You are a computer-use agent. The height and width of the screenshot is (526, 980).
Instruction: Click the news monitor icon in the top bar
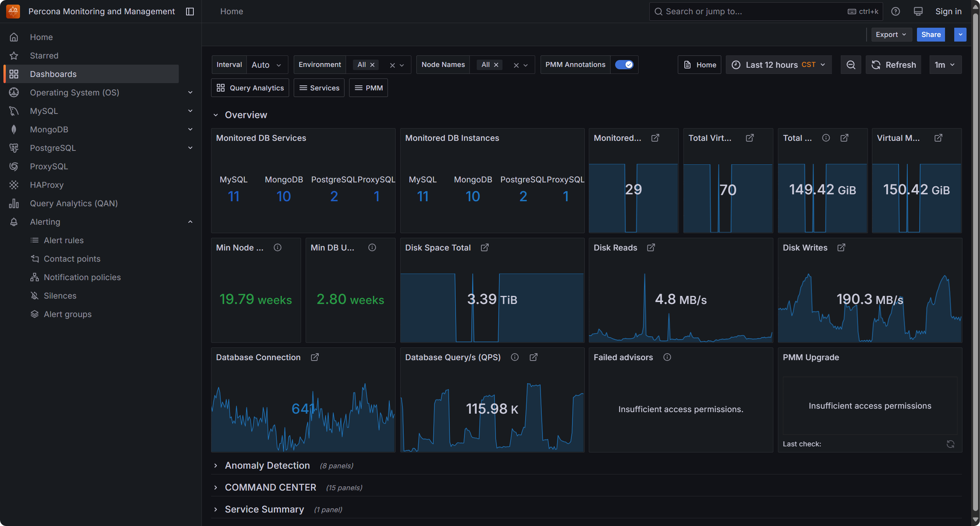point(918,12)
